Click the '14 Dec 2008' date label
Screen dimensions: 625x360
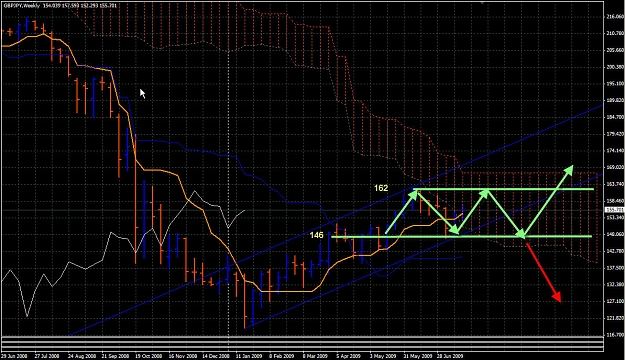tap(216, 356)
